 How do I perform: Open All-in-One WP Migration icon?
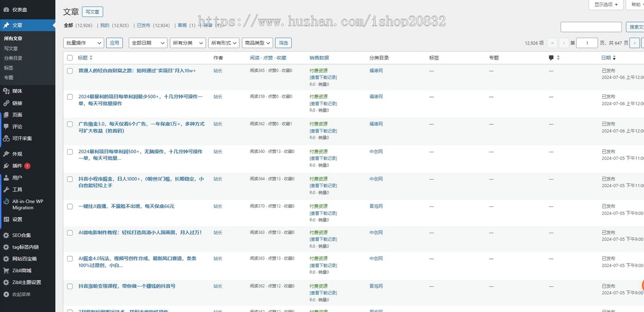[x=6, y=202]
